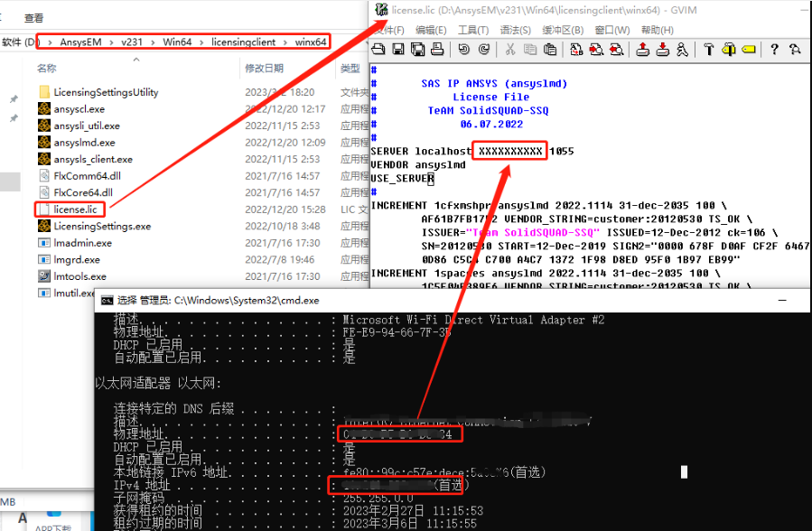
Task: Open GVIM help question mark icon
Action: pos(774,49)
